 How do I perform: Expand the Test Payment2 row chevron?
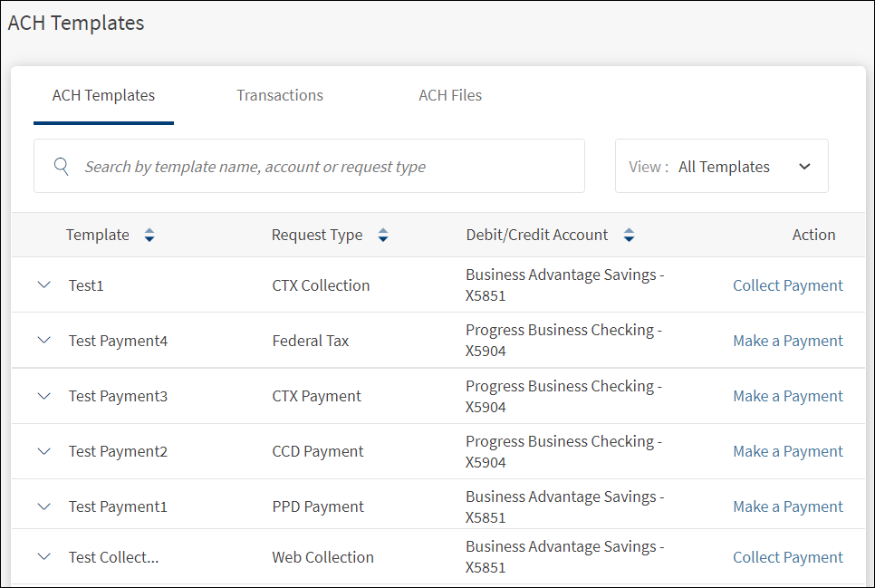point(44,451)
